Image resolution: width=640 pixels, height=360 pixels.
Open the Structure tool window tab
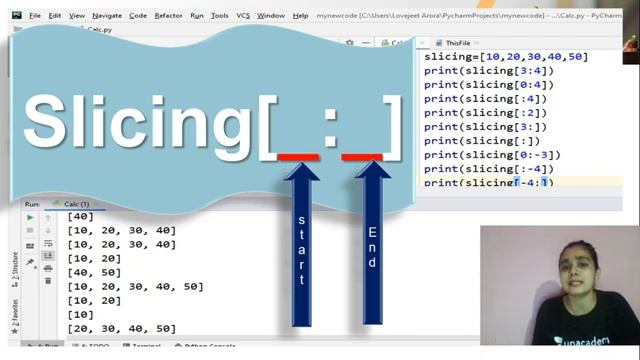(x=15, y=269)
